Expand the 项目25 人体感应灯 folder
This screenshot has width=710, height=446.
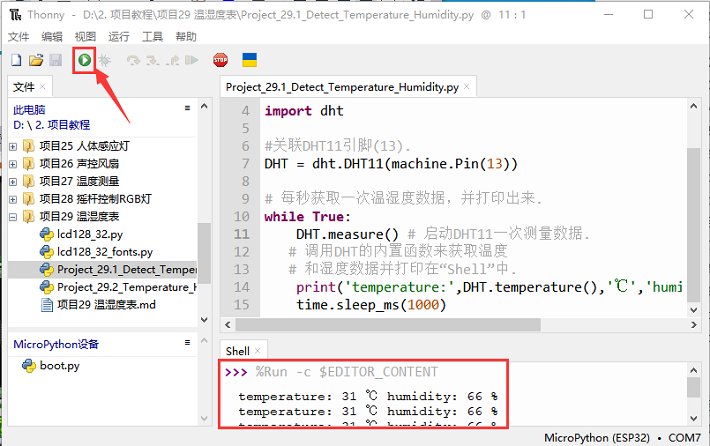pos(14,146)
